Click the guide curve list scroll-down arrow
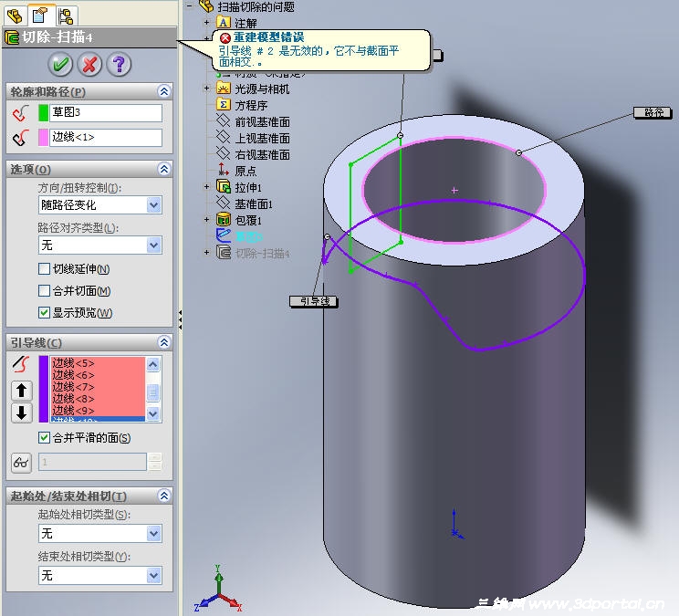The width and height of the screenshot is (679, 616). pos(152,413)
